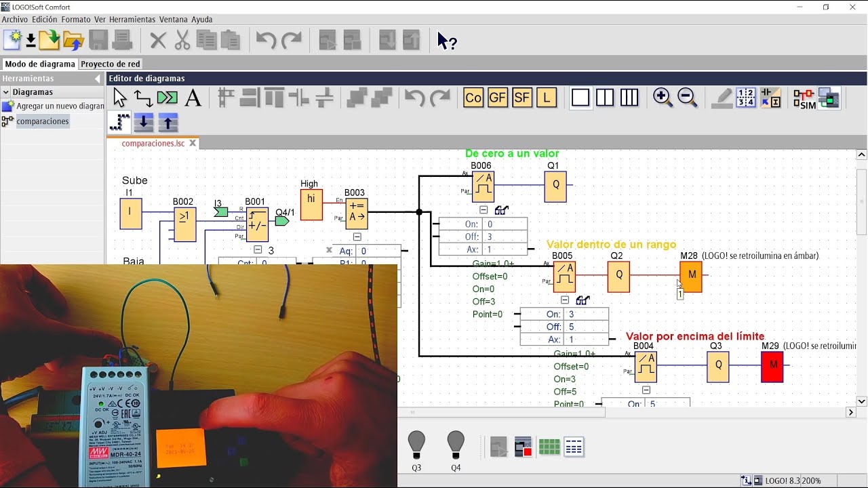This screenshot has width=868, height=488.
Task: Click the horizontal scrollbar right arrow
Action: tap(850, 412)
